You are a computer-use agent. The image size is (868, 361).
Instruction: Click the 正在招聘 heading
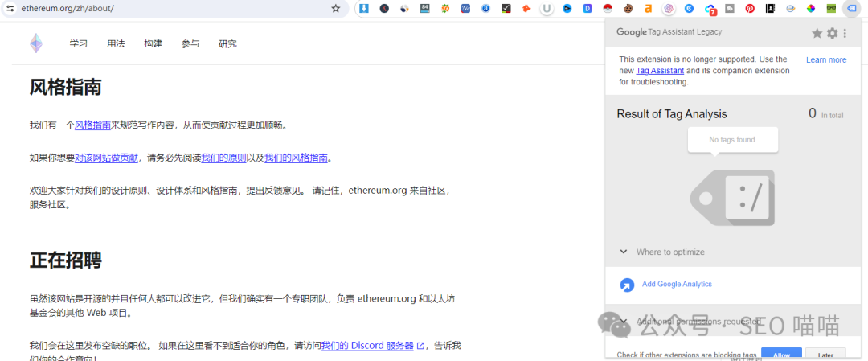65,260
